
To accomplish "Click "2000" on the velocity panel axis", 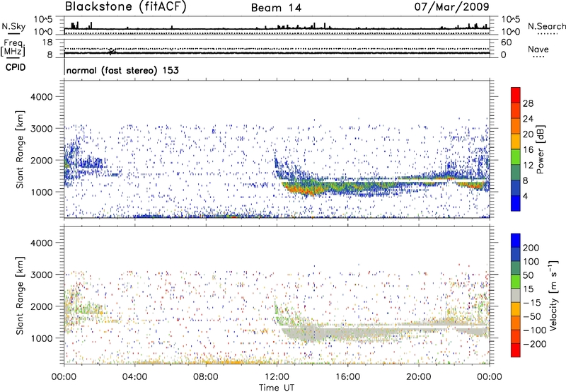I will pyautogui.click(x=41, y=306).
